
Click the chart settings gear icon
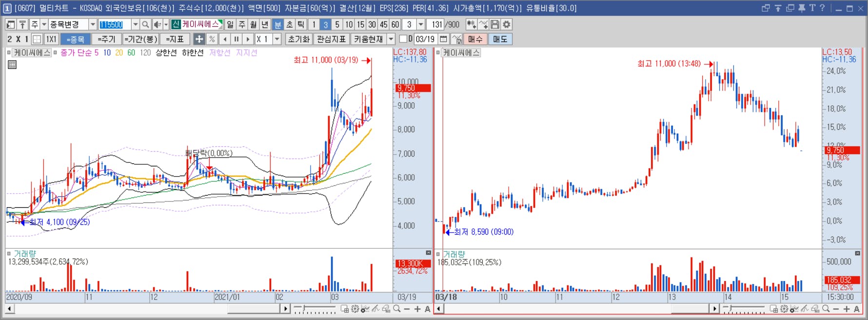[x=507, y=24]
